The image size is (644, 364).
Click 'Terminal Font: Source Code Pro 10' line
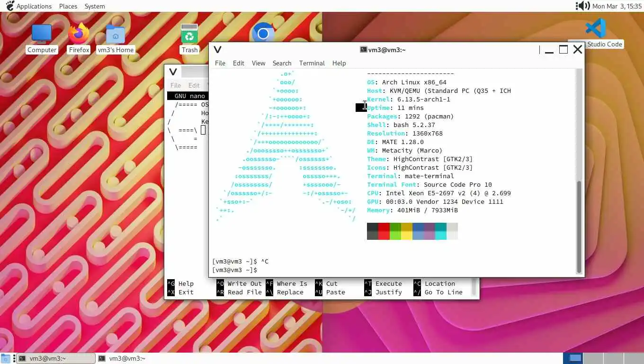(x=429, y=185)
